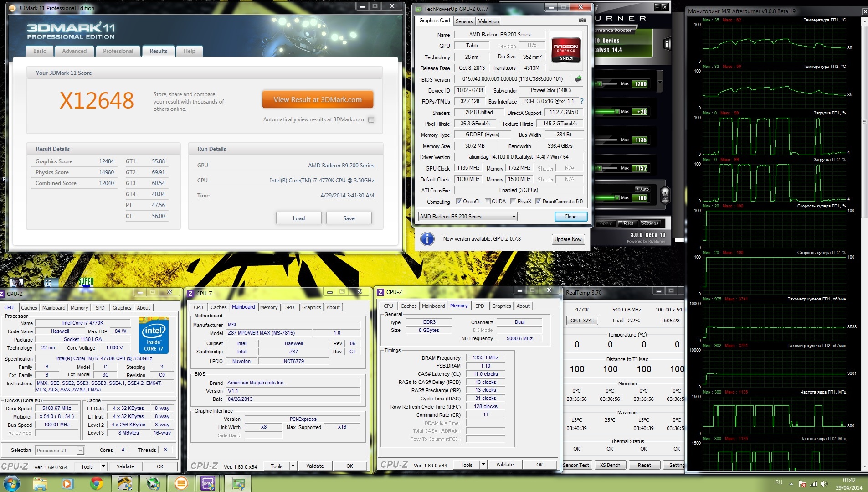868x492 pixels.
Task: Click the Intel Core i7 logo in CPU-Z
Action: pos(154,336)
